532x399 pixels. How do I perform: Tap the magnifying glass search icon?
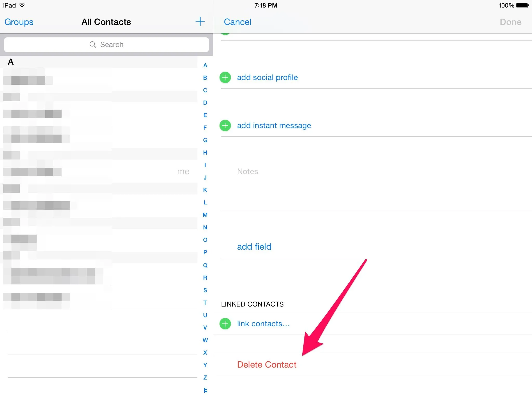coord(93,44)
